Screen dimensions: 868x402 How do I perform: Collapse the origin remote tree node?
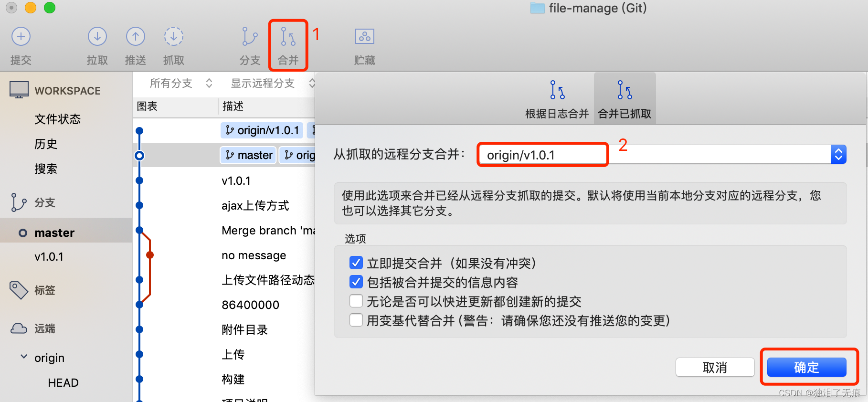point(24,357)
